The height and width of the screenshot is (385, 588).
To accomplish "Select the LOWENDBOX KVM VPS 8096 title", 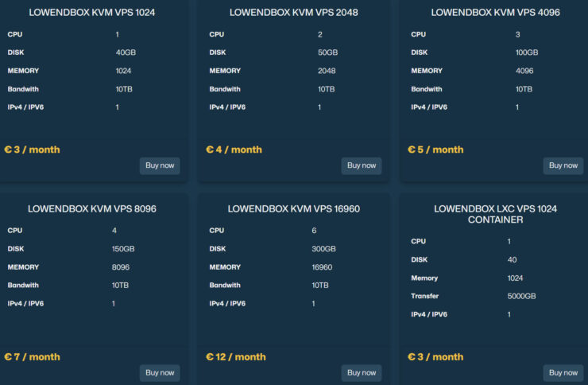I will (92, 208).
